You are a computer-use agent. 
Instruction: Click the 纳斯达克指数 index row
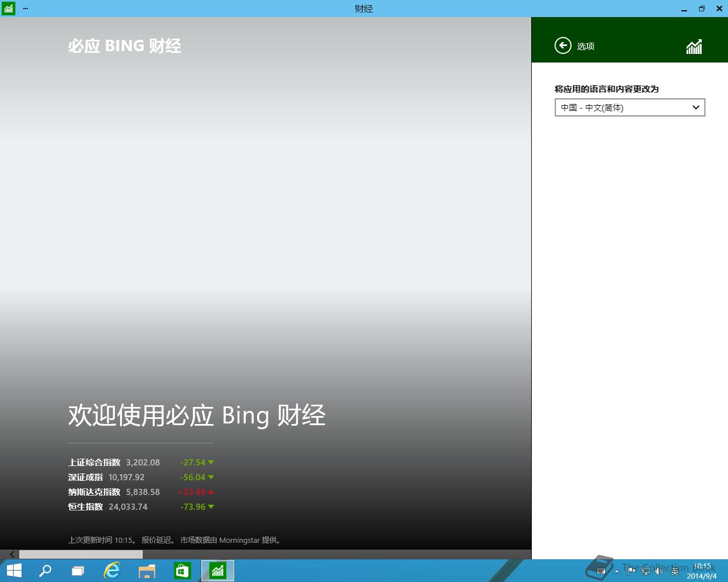click(141, 492)
